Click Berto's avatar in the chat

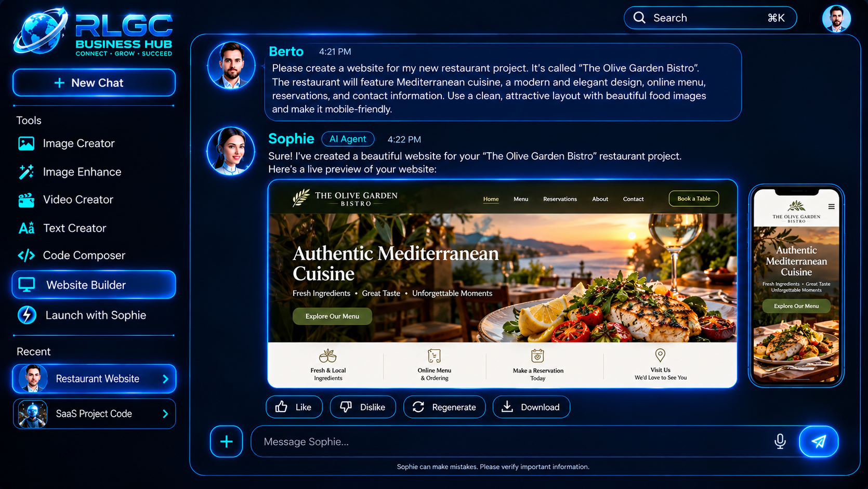(x=231, y=66)
